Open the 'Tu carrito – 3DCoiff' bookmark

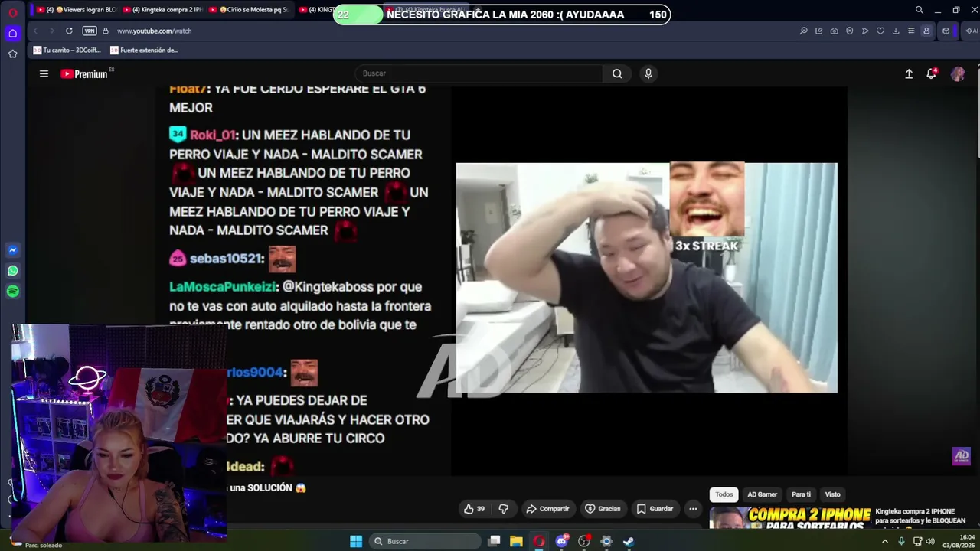pyautogui.click(x=67, y=51)
